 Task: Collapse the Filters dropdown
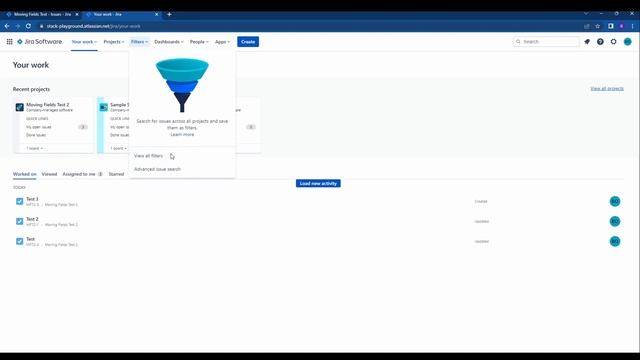coord(140,42)
